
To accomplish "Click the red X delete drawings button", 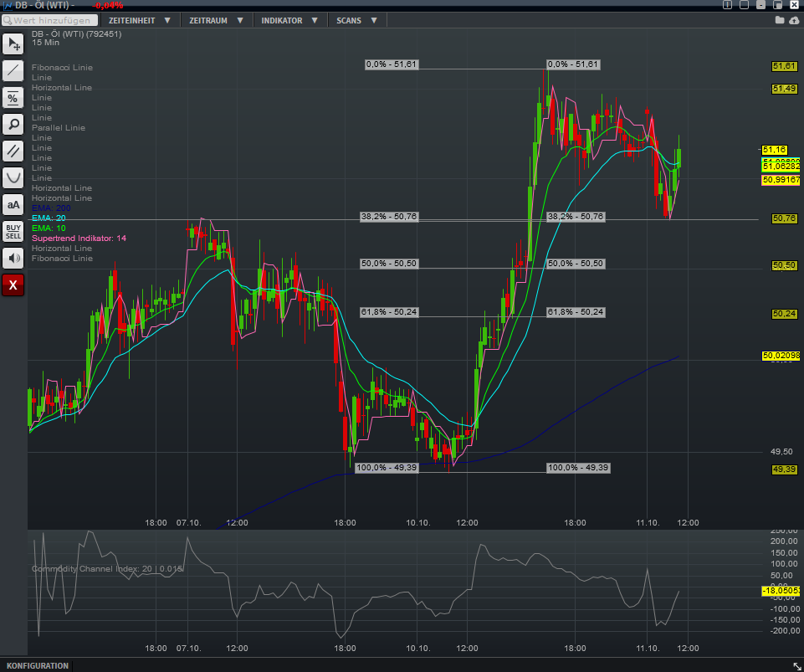I will 13,285.
